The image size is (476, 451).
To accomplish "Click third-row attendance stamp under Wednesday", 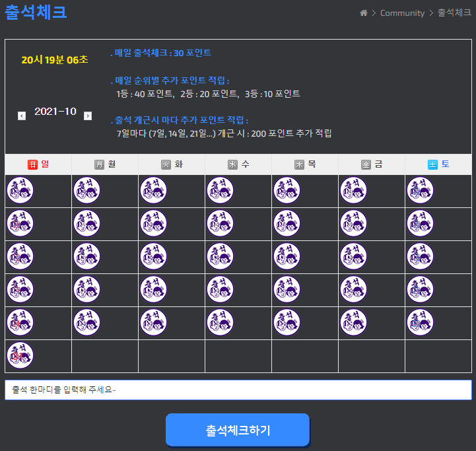I will (x=220, y=256).
